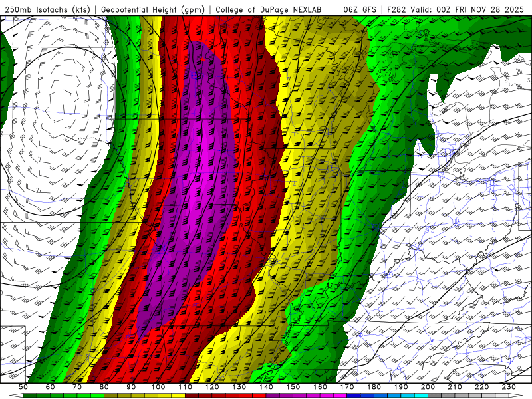Click the '210' colorbar scale label
Screen dimensions: 532x399
pos(455,387)
